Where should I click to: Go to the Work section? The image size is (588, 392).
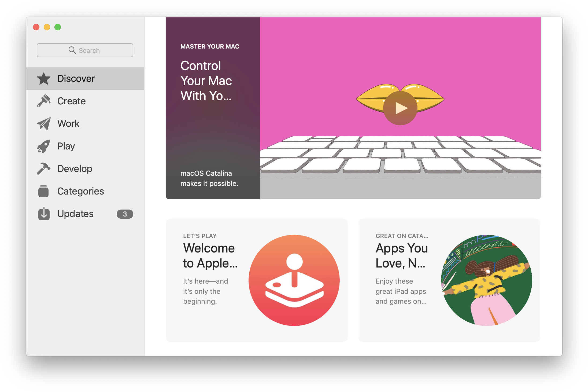[85, 124]
